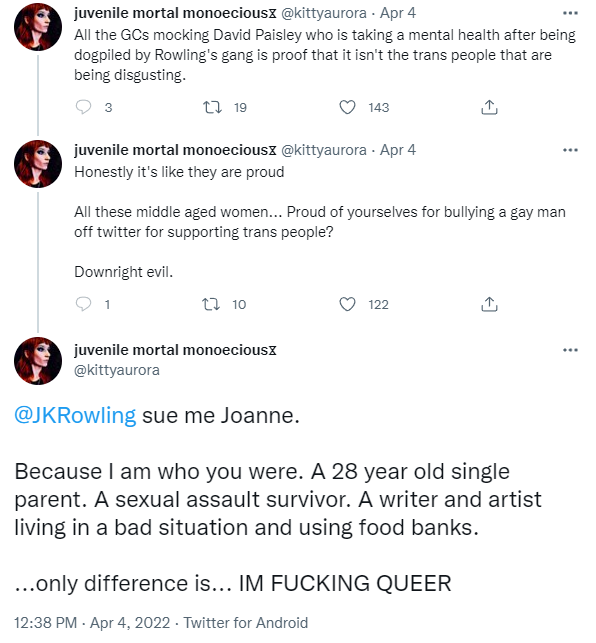Open the Apr 4 date on first tweet

click(397, 13)
